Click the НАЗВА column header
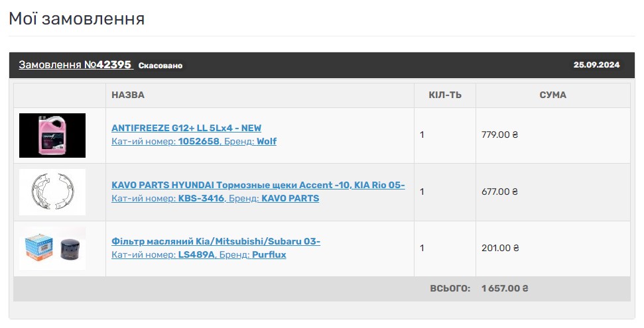644x328 pixels. coord(128,95)
